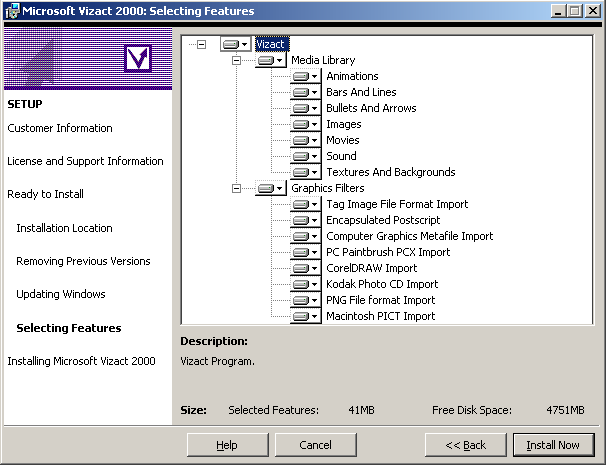Open the Bullets And Arrows drive icon dropdown
Screen dimensions: 606x465
tap(306, 108)
